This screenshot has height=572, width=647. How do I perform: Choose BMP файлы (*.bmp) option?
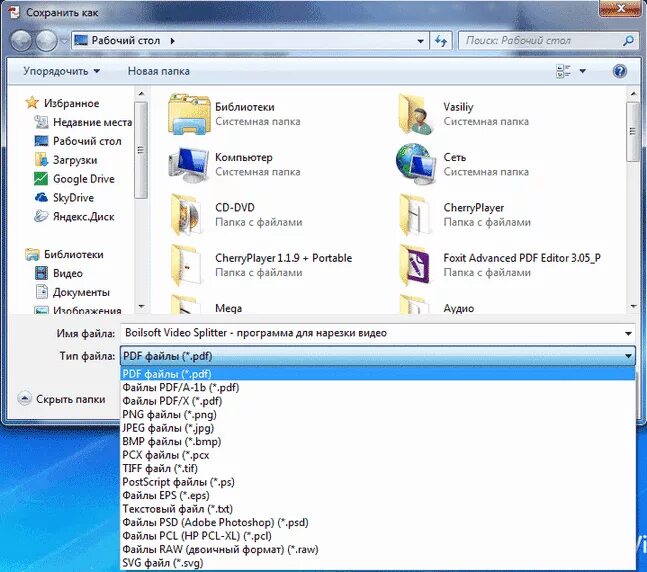pos(378,442)
